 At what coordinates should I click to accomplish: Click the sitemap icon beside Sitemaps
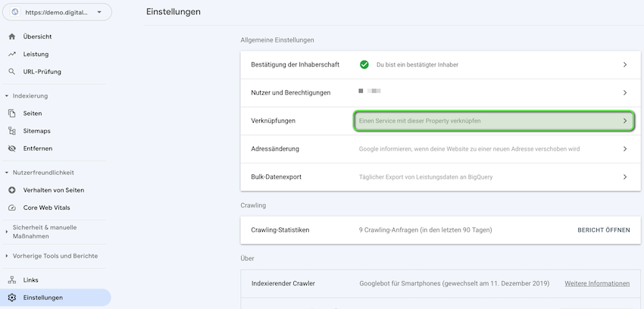coord(12,131)
